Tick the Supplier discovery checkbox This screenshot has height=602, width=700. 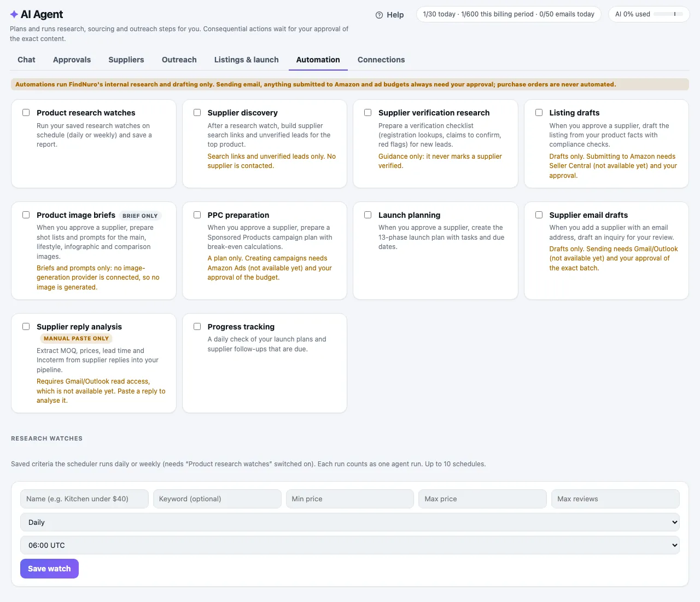tap(197, 113)
